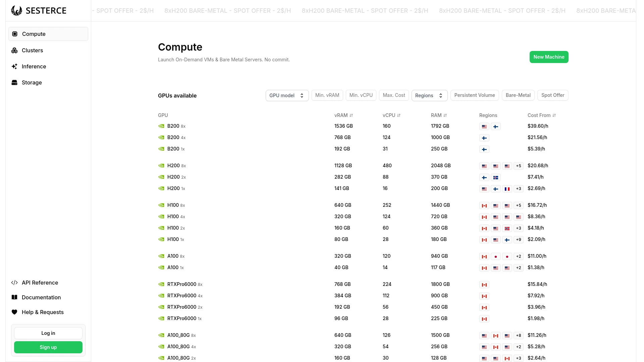This screenshot has width=644, height=362.
Task: Click the New Machine button
Action: pos(549,57)
